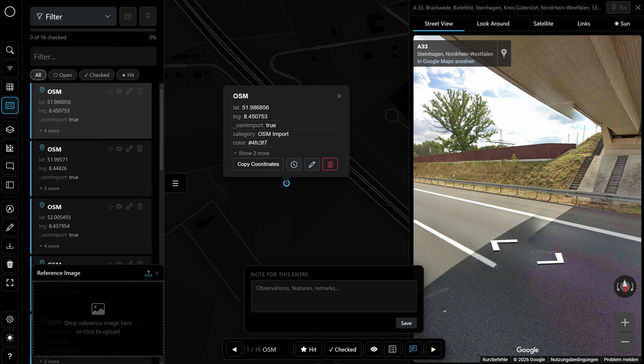Viewport: 644px width, 364px height.
Task: Open the comments icon in the left sidebar
Action: pyautogui.click(x=10, y=166)
